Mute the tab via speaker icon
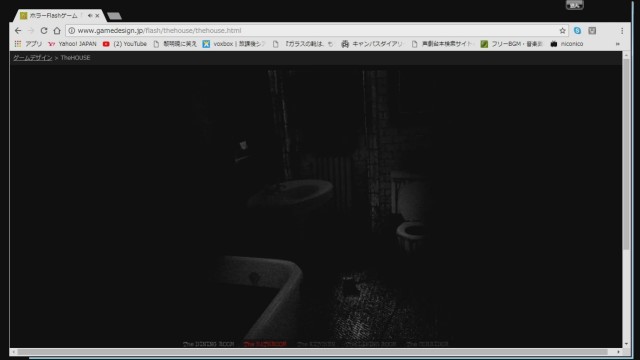Viewport: 640px width, 360px height. [90, 16]
